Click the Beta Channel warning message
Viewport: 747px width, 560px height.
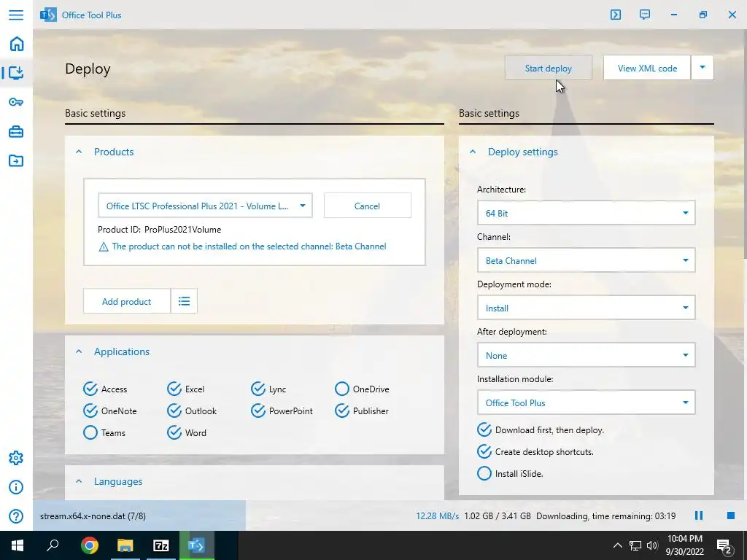click(249, 246)
